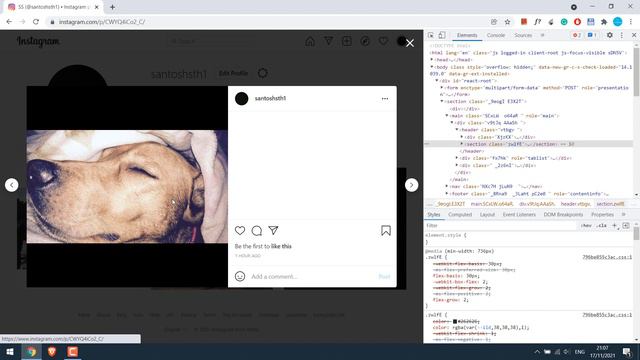The height and width of the screenshot is (360, 640).
Task: Expand the form multipart/form-data node
Action: (442, 88)
